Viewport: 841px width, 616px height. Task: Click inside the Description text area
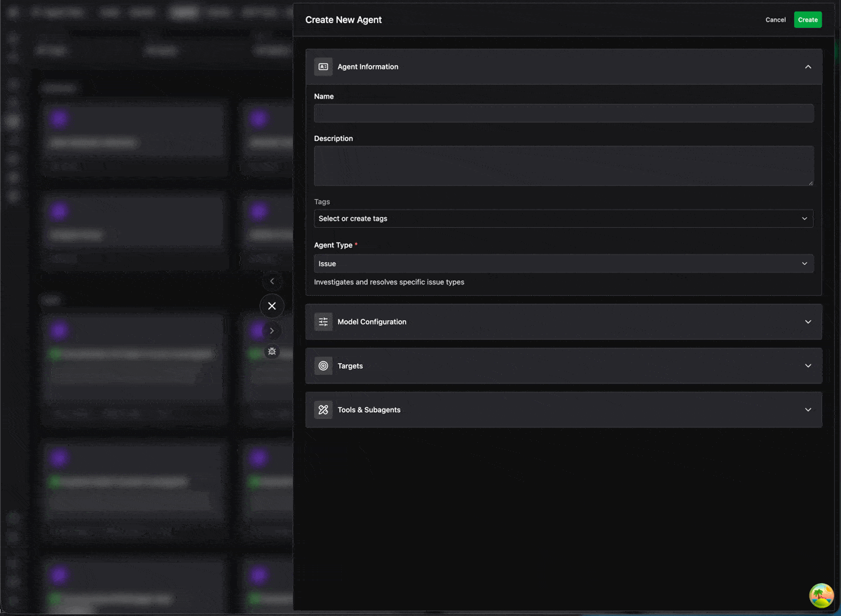(563, 165)
